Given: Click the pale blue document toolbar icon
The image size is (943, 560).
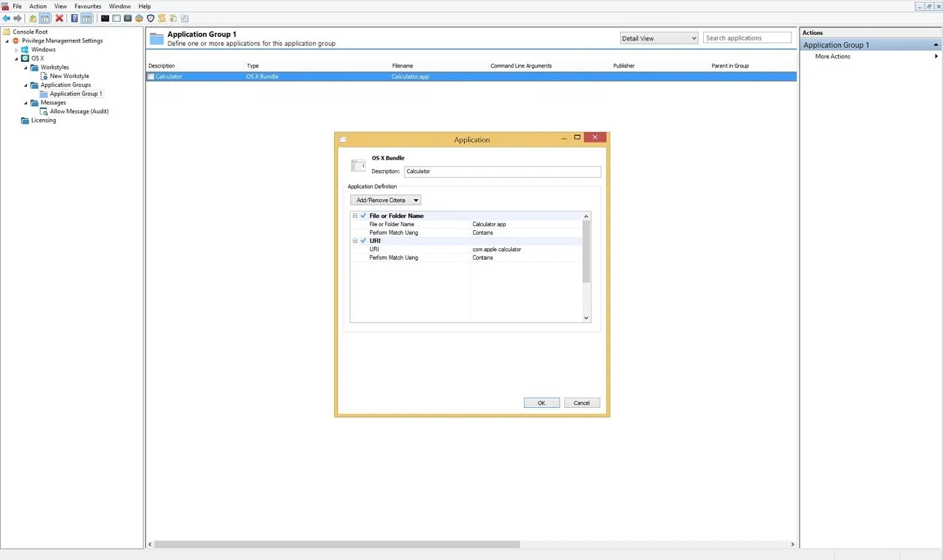Looking at the screenshot, I should [185, 18].
